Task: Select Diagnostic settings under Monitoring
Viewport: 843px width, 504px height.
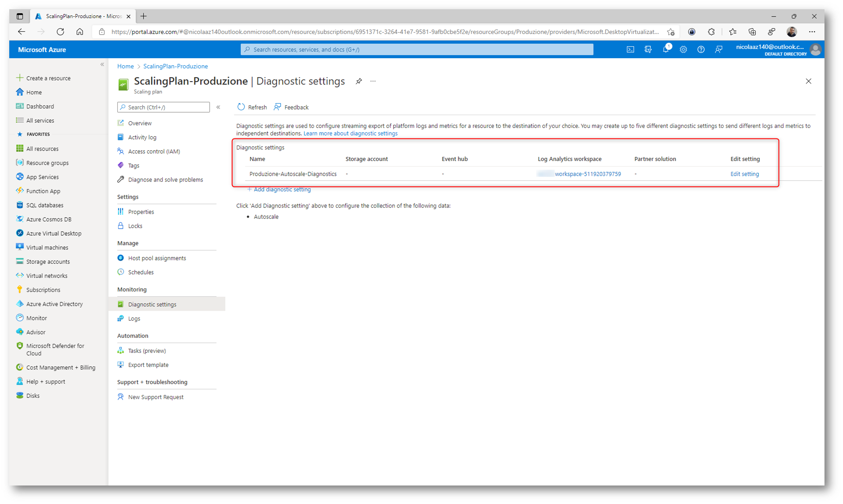Action: pyautogui.click(x=167, y=304)
